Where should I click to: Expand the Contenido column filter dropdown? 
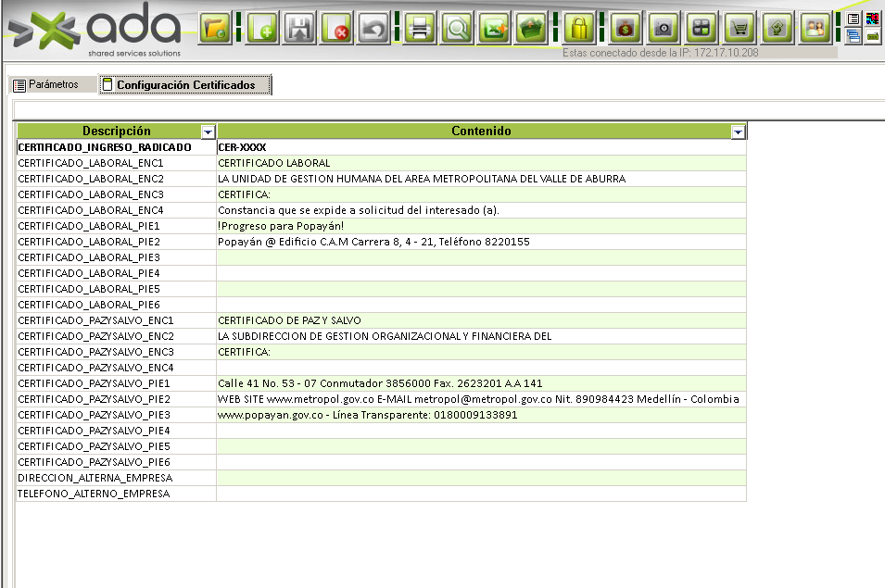[738, 132]
